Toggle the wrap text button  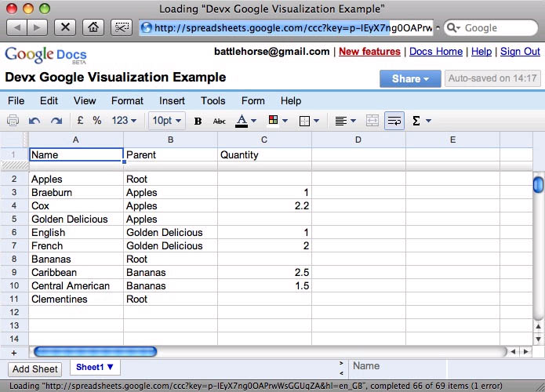coord(394,121)
